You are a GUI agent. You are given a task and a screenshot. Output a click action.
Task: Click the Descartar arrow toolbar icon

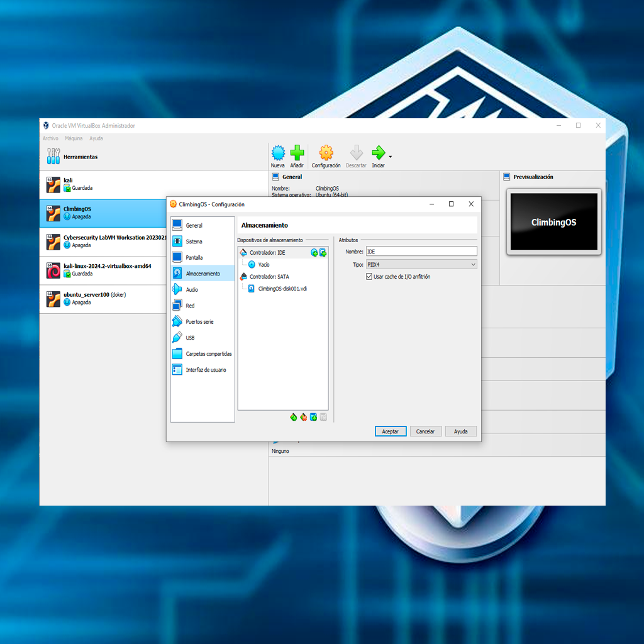click(x=356, y=153)
